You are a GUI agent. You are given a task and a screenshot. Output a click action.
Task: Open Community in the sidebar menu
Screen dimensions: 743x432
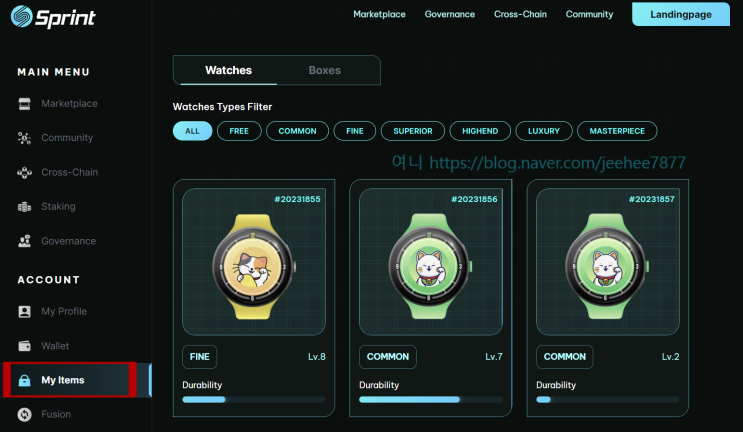[x=67, y=138]
